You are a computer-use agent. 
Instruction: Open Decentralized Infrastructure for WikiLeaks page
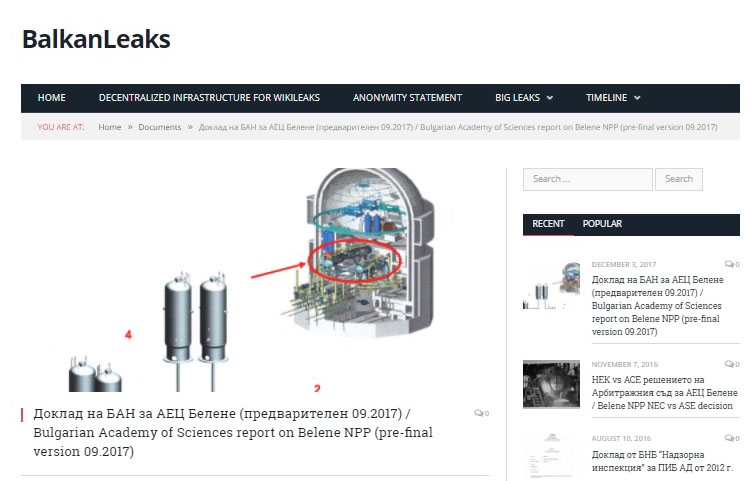tap(209, 98)
